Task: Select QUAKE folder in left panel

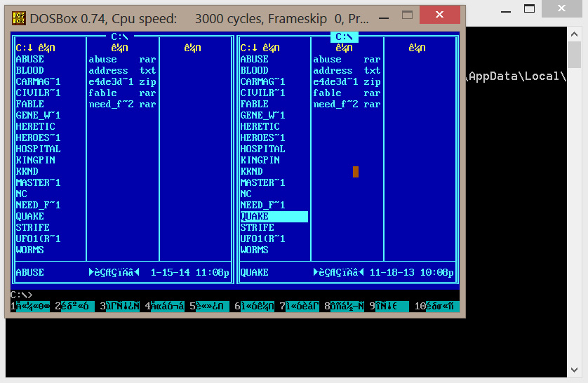Action: point(30,217)
